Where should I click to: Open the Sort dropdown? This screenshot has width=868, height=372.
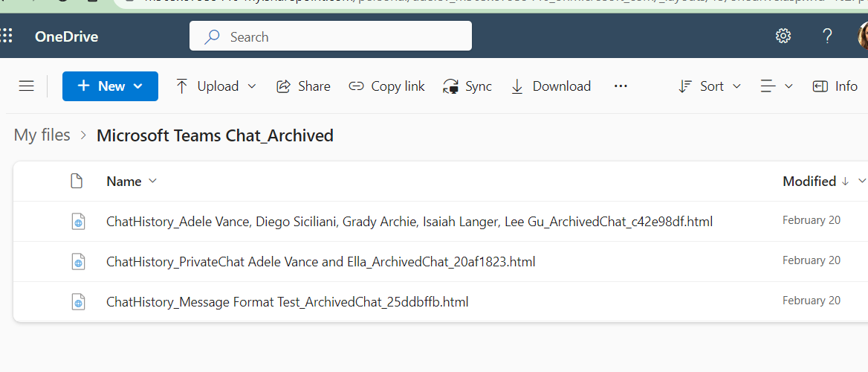pyautogui.click(x=710, y=86)
